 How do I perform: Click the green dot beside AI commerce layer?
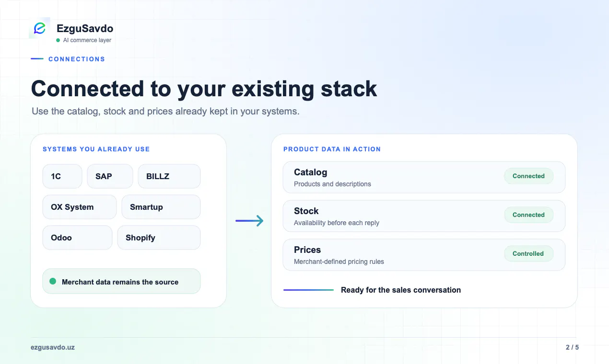coord(58,40)
